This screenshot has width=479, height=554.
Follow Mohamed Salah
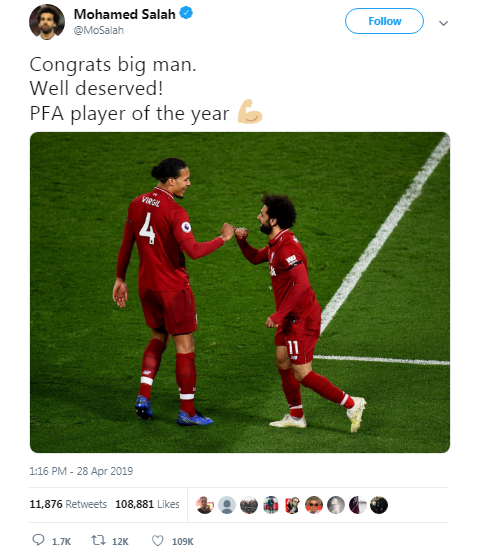coord(384,21)
